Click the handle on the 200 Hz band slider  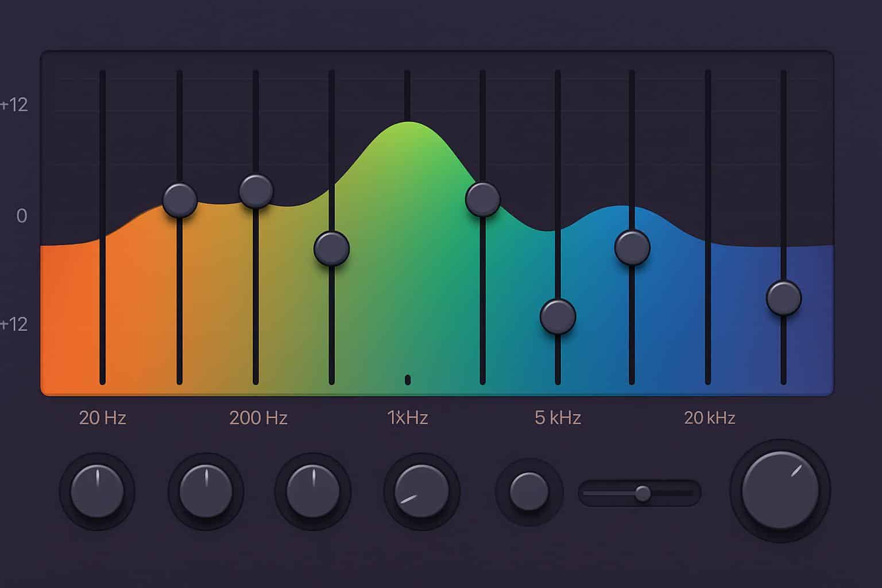click(x=256, y=191)
